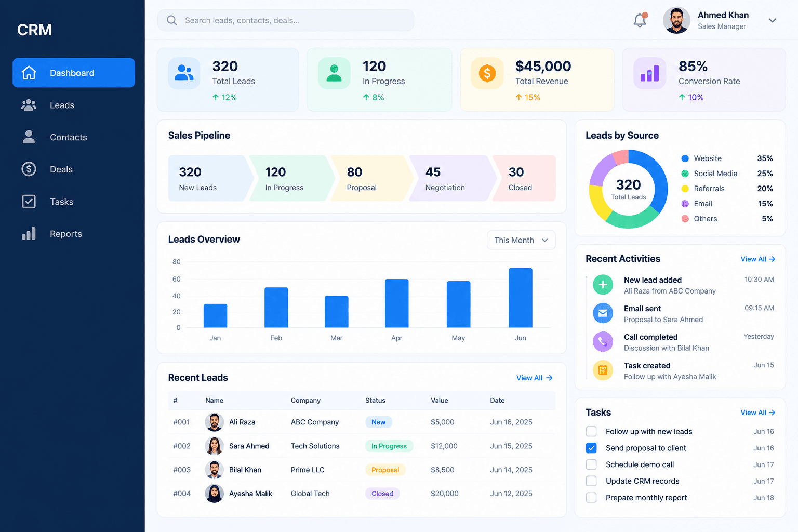Click the Leads group icon in sidebar
The image size is (798, 532).
click(x=29, y=105)
